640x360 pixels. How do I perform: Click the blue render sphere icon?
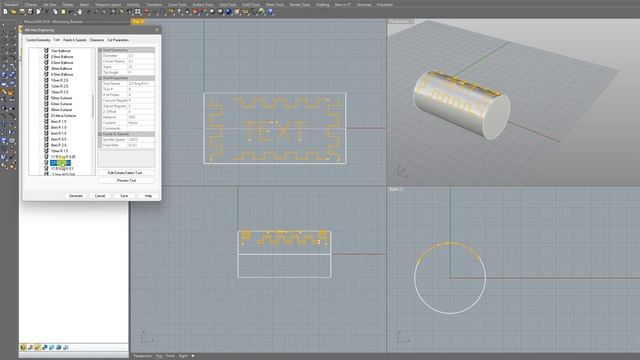(229, 12)
